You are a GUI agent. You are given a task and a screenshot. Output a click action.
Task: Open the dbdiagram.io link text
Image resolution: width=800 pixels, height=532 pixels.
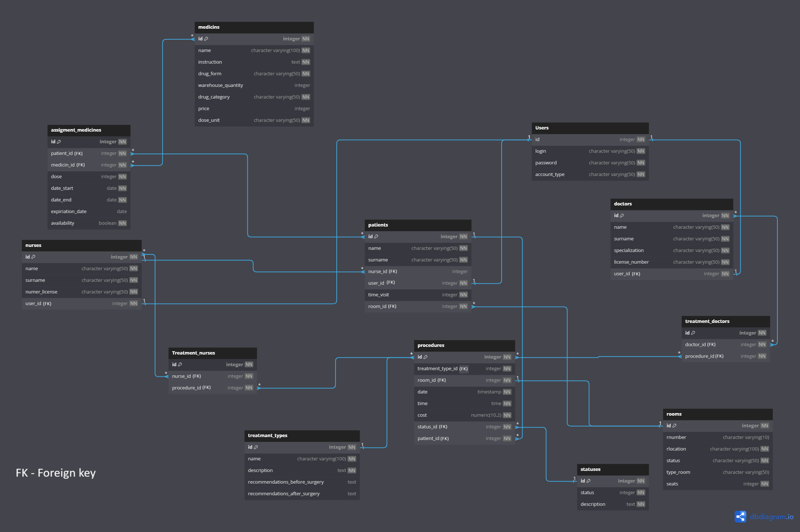coord(772,517)
